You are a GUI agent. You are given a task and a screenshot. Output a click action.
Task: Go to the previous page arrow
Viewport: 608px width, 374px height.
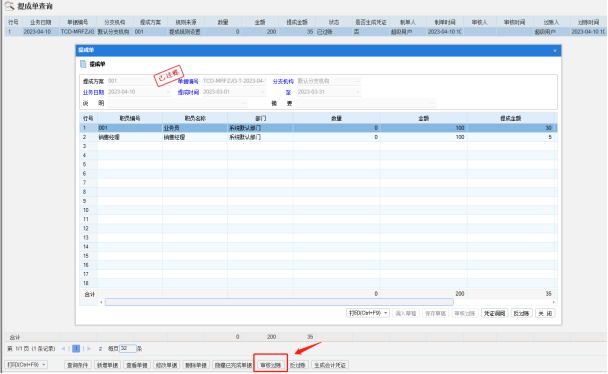64,348
